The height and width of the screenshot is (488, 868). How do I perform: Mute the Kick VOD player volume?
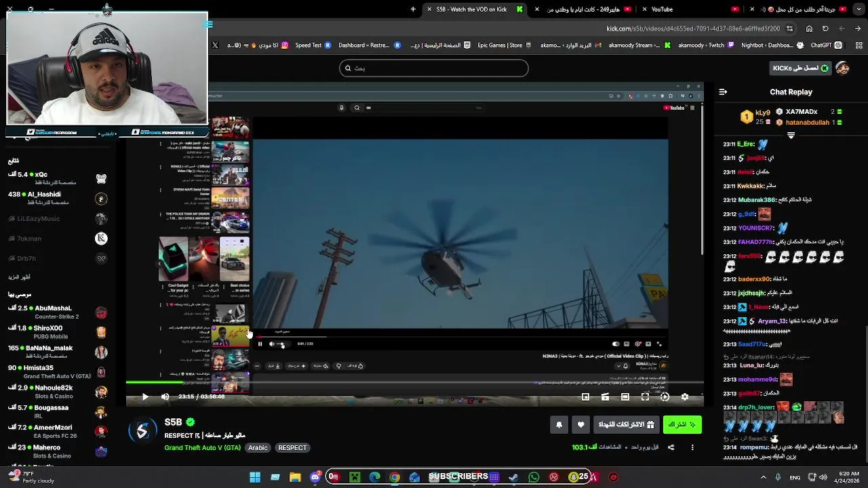point(165,396)
